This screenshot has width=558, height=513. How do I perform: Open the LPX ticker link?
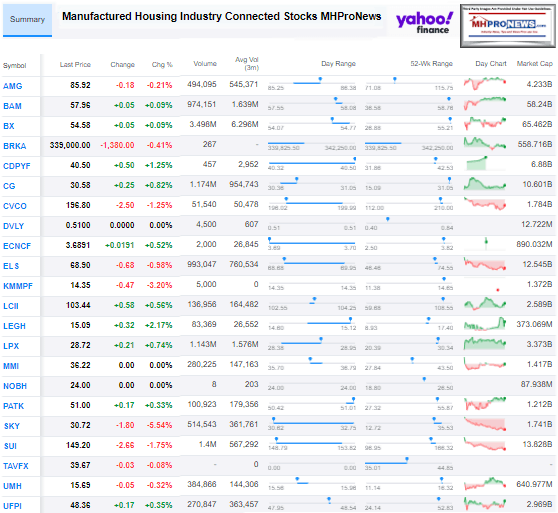point(11,346)
